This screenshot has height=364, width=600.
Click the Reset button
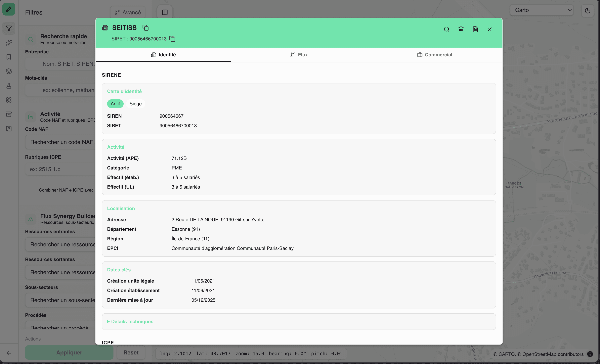coord(131,352)
